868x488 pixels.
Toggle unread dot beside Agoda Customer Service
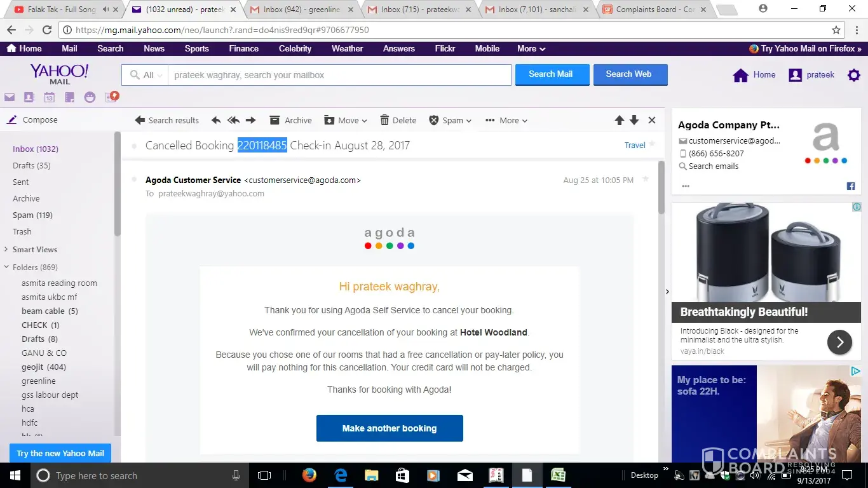click(x=134, y=180)
